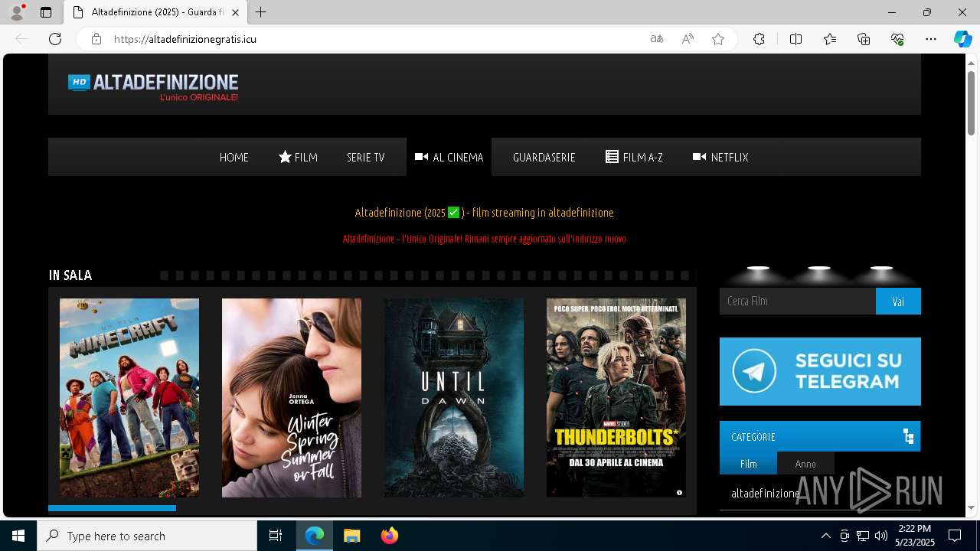Open the taskbar clock and date
980x551 pixels.
915,536
